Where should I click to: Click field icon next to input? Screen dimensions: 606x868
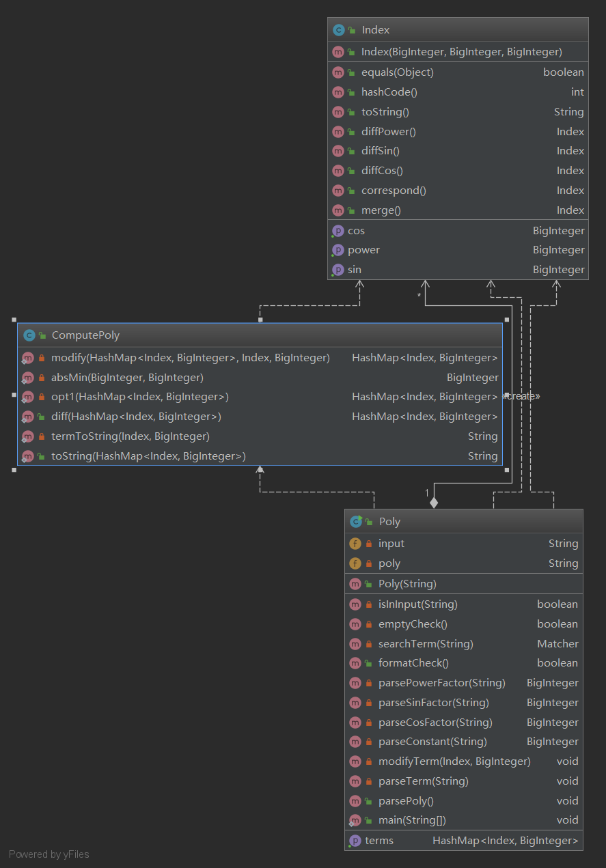355,544
